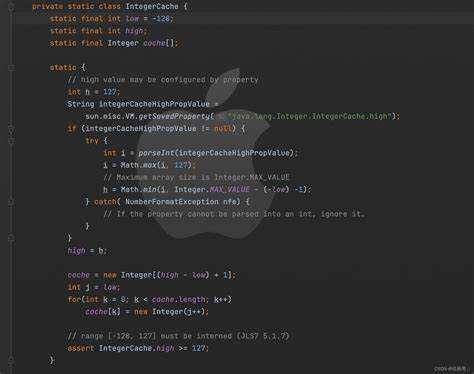The image size is (474, 374).
Task: Click the -128 value on the low line
Action: click(x=161, y=19)
